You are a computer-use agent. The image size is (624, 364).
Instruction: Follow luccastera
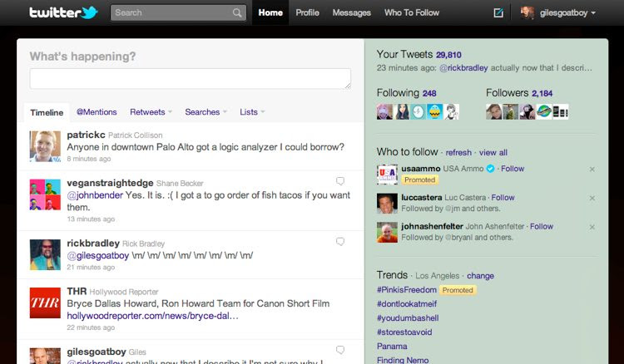click(x=503, y=198)
